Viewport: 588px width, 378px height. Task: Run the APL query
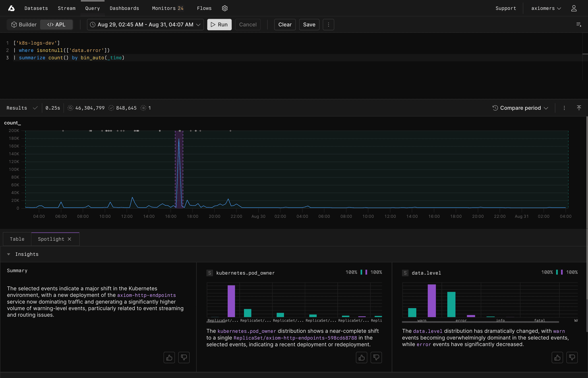219,24
